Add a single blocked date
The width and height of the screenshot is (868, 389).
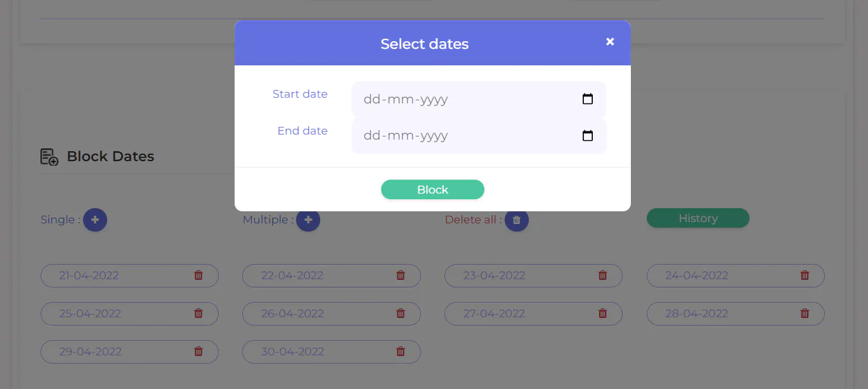pyautogui.click(x=95, y=220)
